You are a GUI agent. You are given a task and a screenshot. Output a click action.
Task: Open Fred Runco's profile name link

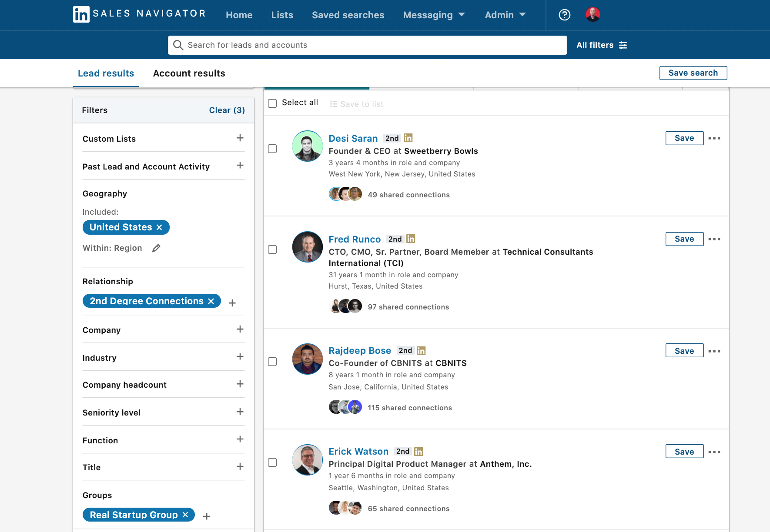355,239
